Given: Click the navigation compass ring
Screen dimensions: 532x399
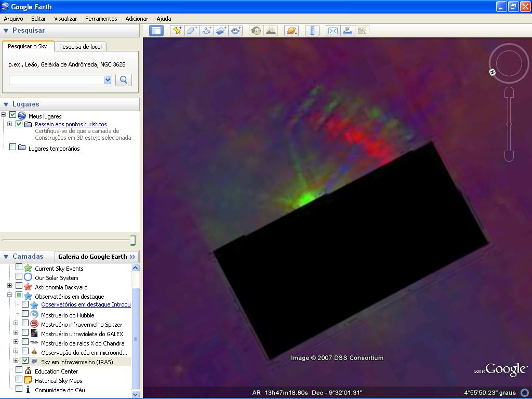Looking at the screenshot, I should (x=509, y=63).
